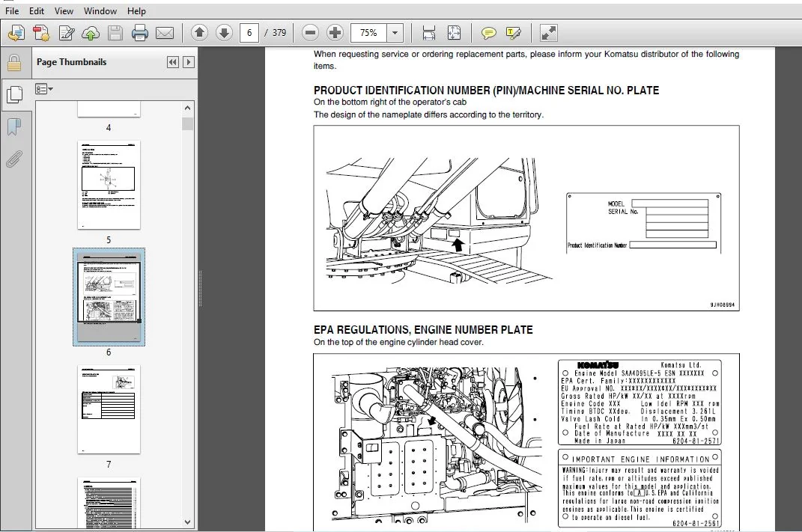The image size is (802, 532).
Task: Click the Open file toolbar icon
Action: pyautogui.click(x=16, y=33)
